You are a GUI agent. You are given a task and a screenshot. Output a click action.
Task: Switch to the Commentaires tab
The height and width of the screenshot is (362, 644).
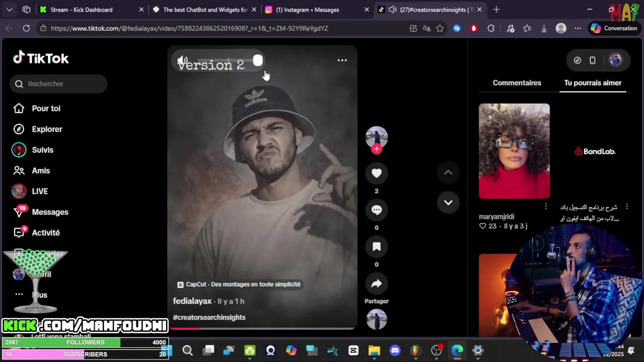(517, 83)
